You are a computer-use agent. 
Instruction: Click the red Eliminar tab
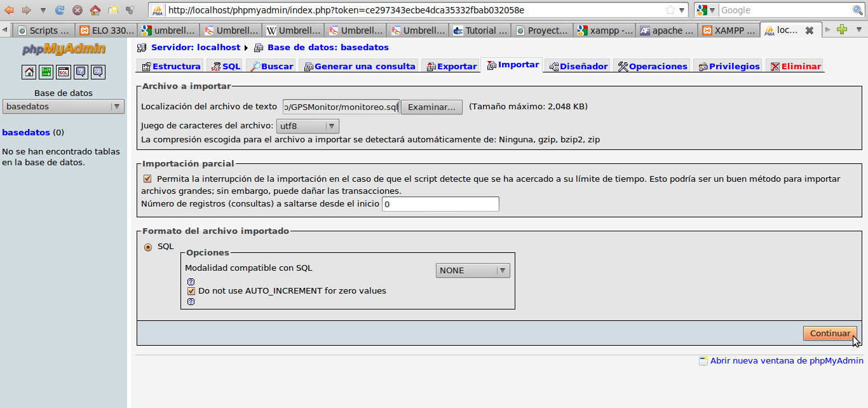pos(794,66)
